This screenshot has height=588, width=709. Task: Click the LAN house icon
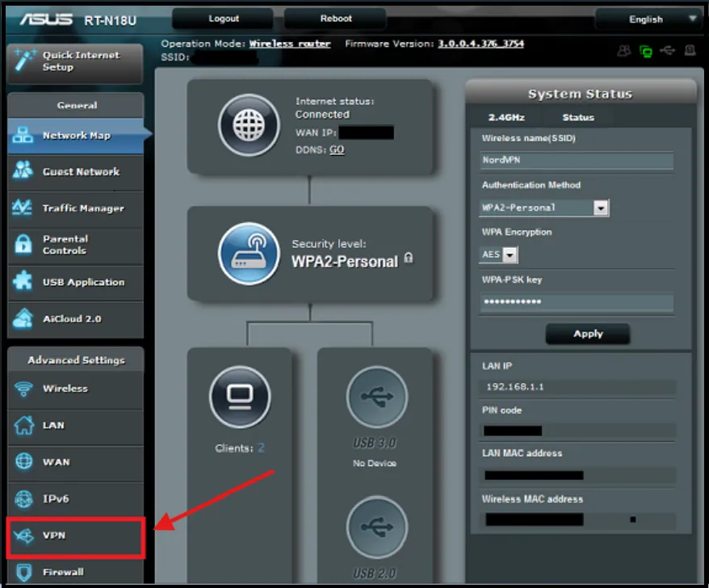pyautogui.click(x=24, y=425)
